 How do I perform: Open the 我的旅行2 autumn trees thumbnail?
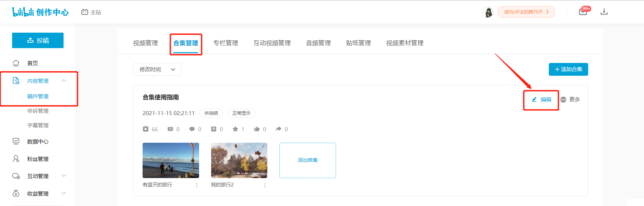239,160
